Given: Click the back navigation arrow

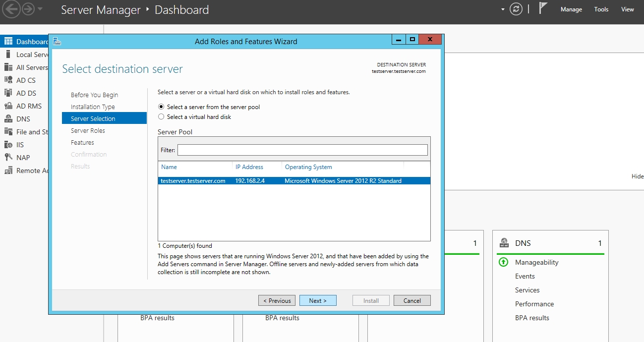Looking at the screenshot, I should pyautogui.click(x=11, y=9).
